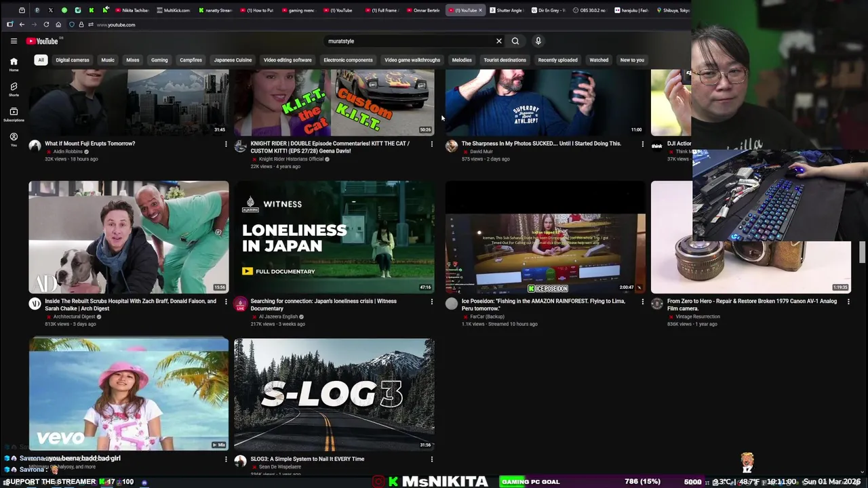Open Home in the left sidebar
868x488 pixels.
tap(14, 64)
